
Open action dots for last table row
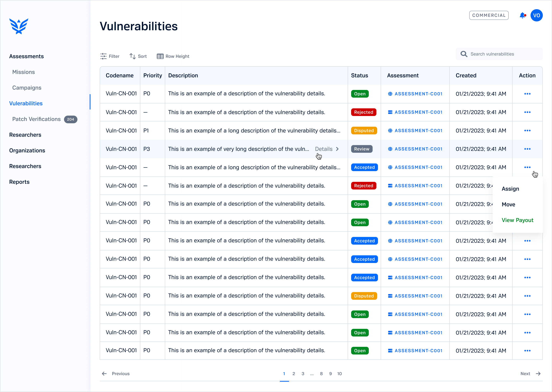(x=527, y=351)
